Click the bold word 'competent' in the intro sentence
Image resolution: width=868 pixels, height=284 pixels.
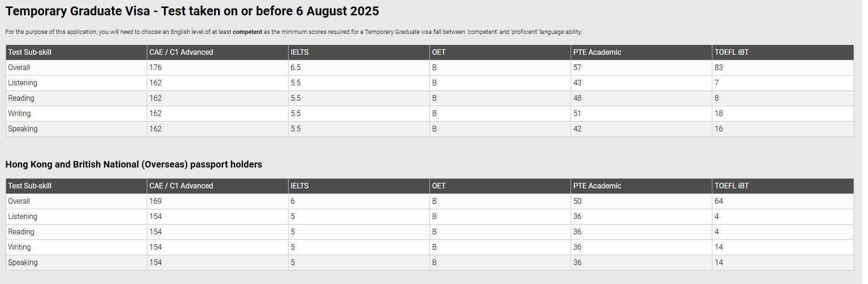tap(247, 32)
